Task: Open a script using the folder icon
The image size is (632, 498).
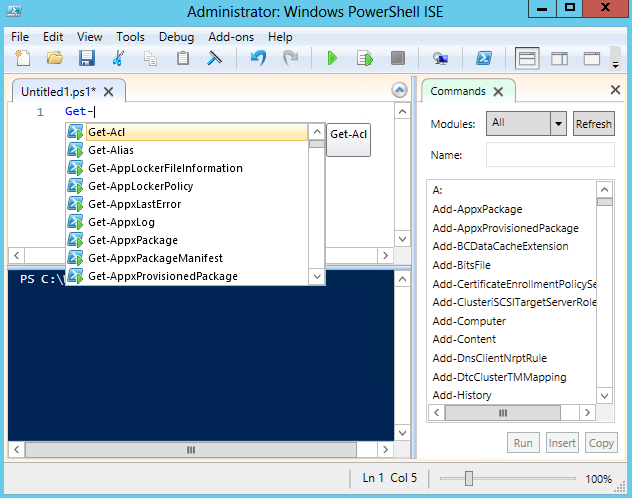Action: point(54,58)
